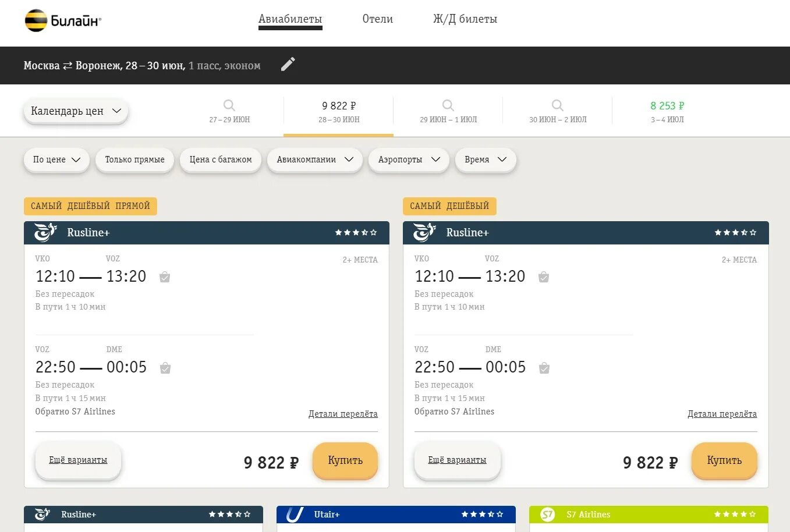The width and height of the screenshot is (790, 532).
Task: Click 2+ МЕСТА label in cheapest direct card
Action: pos(360,260)
